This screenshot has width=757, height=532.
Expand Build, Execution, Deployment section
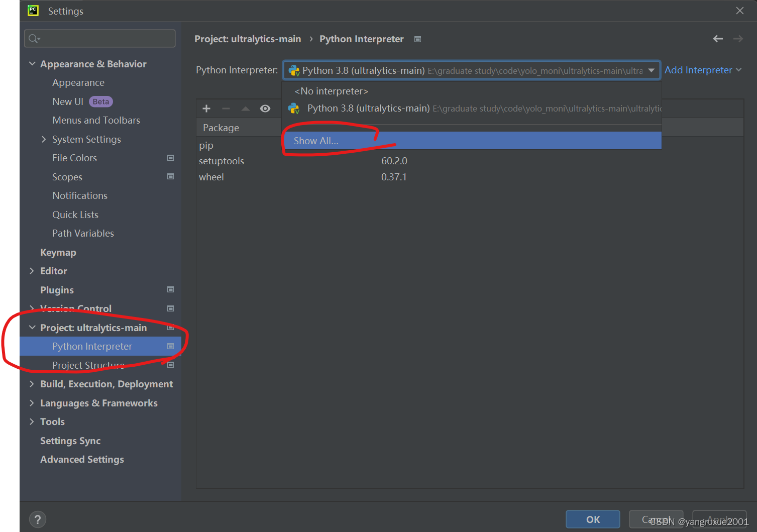coord(32,384)
